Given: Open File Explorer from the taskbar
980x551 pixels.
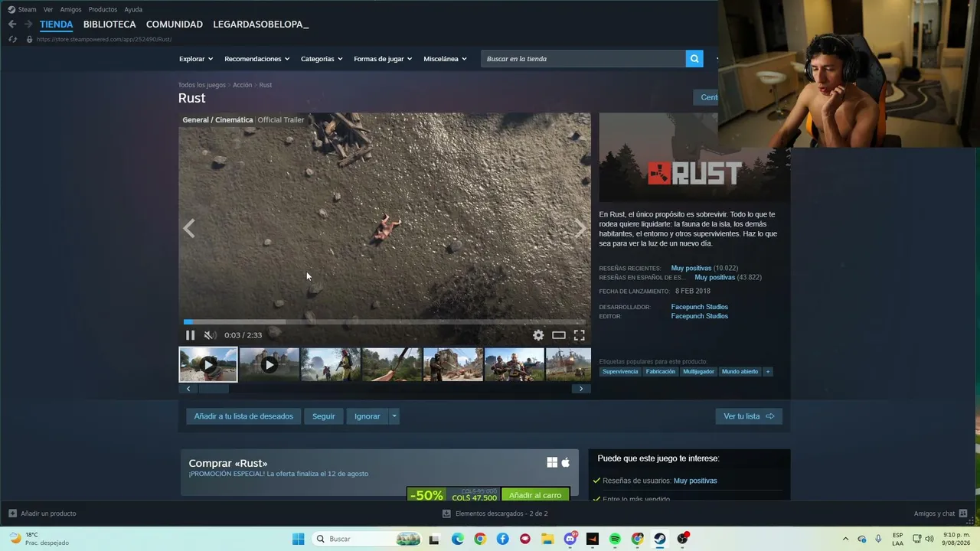Looking at the screenshot, I should (x=547, y=539).
